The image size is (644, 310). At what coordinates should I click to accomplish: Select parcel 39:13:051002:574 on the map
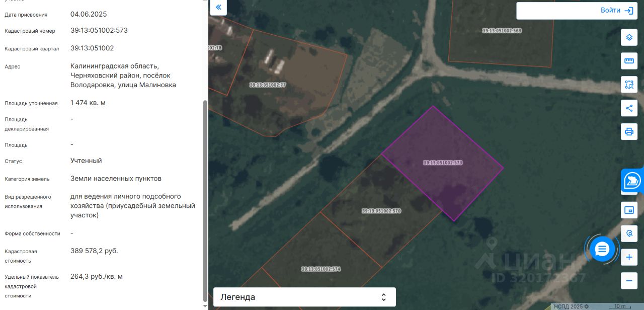(321, 269)
